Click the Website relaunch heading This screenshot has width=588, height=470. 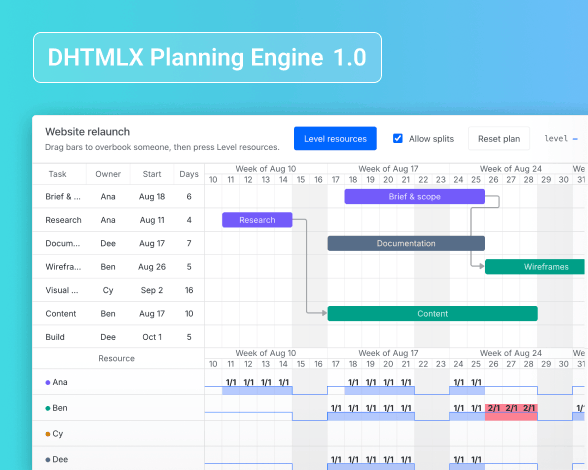(87, 132)
